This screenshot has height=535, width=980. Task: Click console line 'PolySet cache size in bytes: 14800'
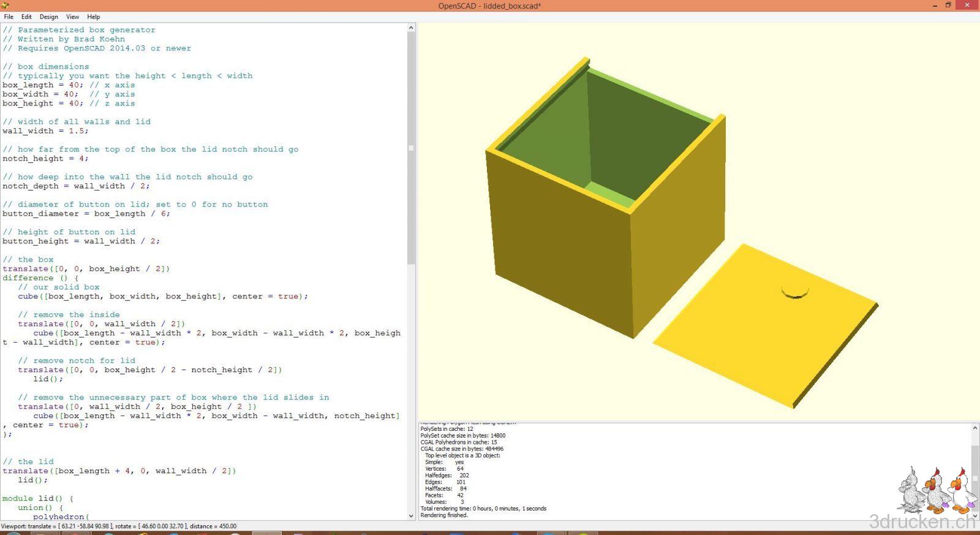(x=463, y=436)
